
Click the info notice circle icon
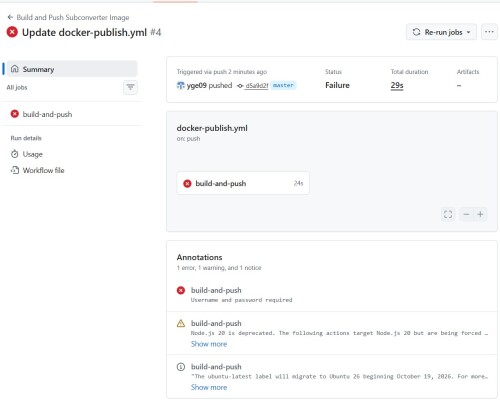pos(181,367)
